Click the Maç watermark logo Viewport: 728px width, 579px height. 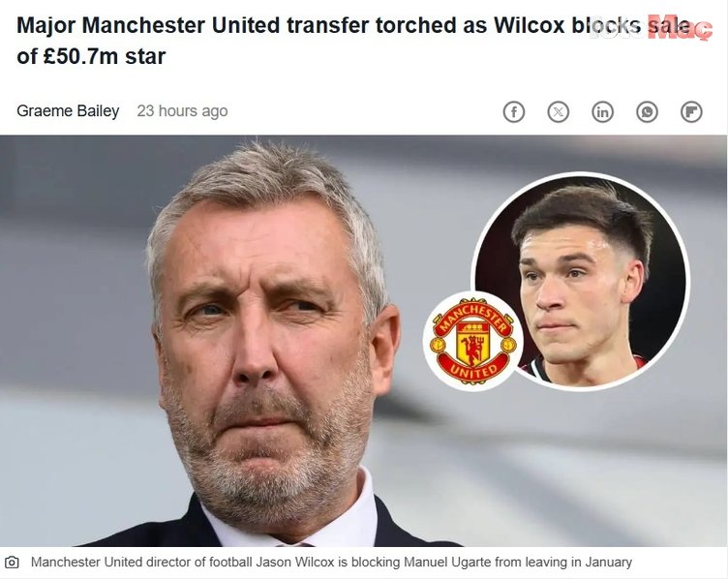[680, 29]
